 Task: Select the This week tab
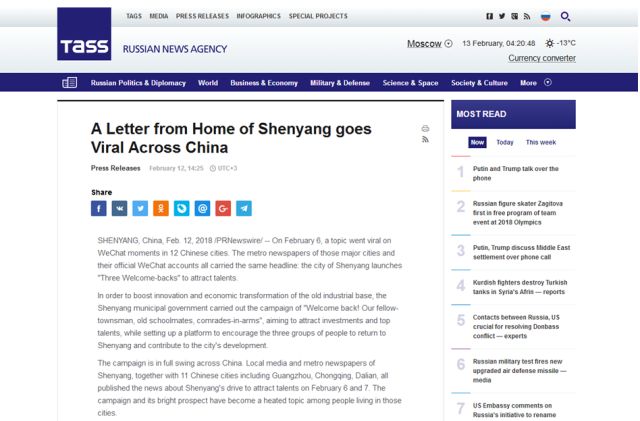tap(541, 142)
